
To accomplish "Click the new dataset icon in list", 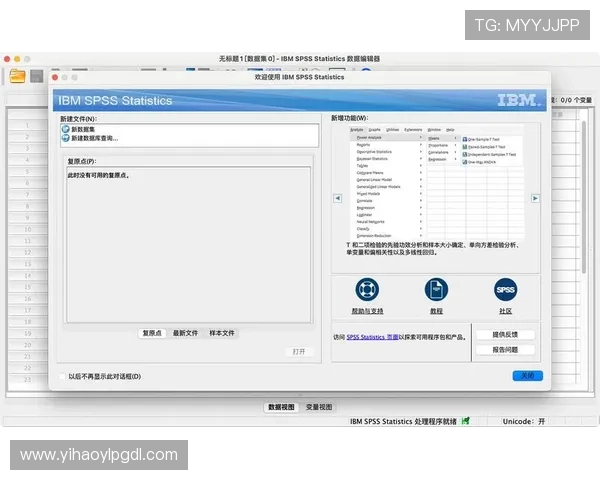I will (x=65, y=129).
